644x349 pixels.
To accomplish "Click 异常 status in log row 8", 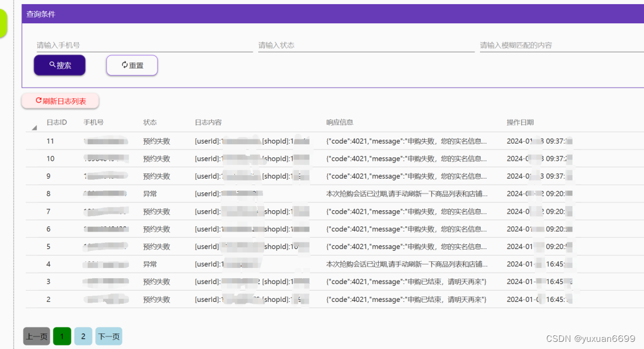I will click(x=150, y=194).
